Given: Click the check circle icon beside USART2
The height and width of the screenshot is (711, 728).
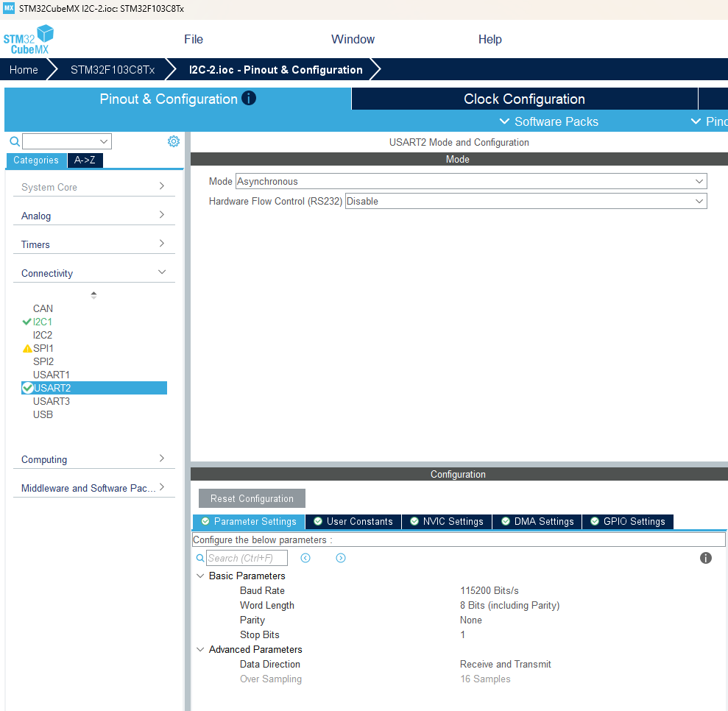Looking at the screenshot, I should 27,388.
